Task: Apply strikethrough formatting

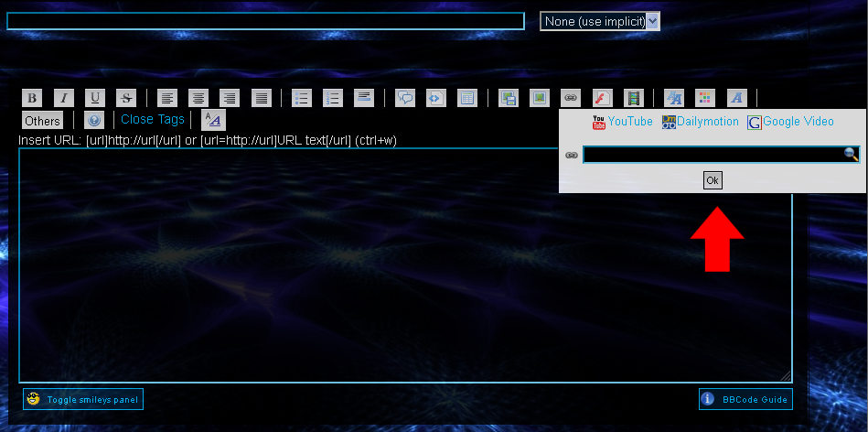Action: click(x=126, y=99)
